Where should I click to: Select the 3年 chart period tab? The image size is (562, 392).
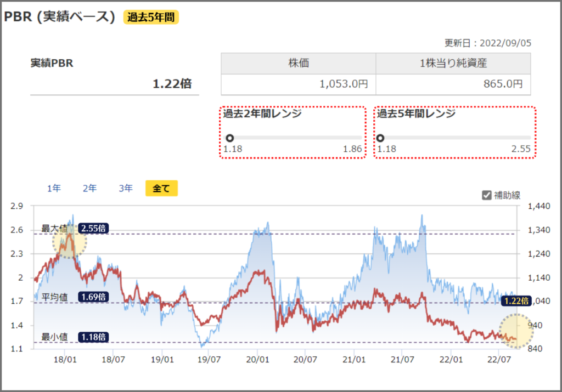pyautogui.click(x=126, y=188)
